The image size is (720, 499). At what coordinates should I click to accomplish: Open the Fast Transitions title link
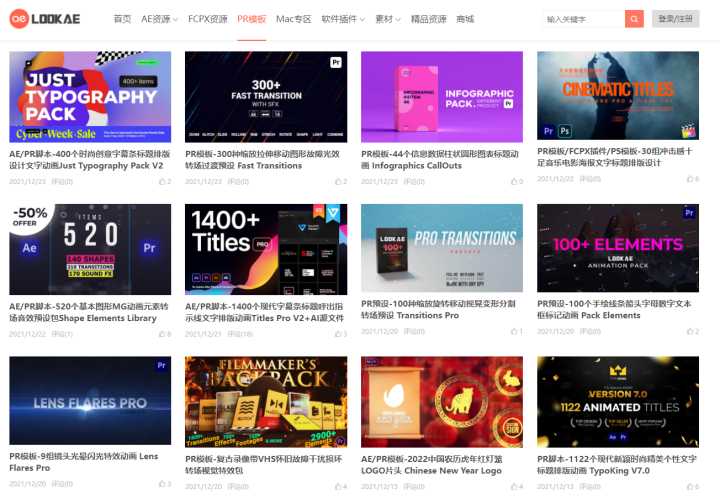coord(263,160)
